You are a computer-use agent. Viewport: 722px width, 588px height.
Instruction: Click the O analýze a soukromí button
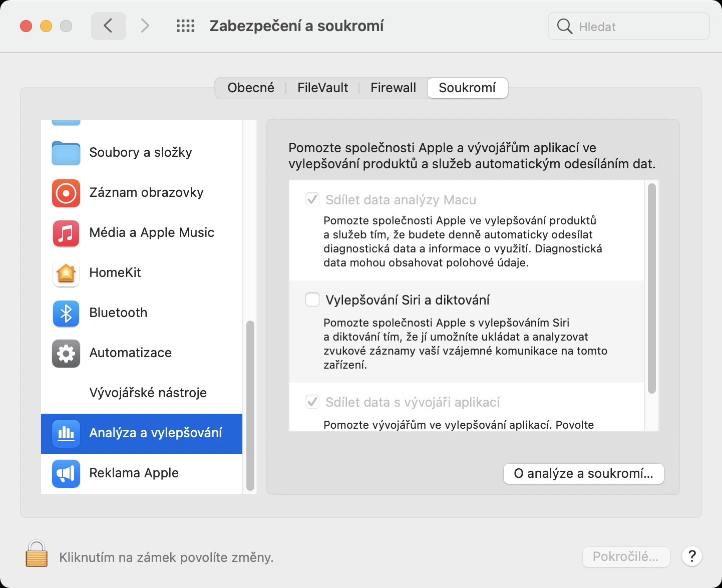pos(583,474)
